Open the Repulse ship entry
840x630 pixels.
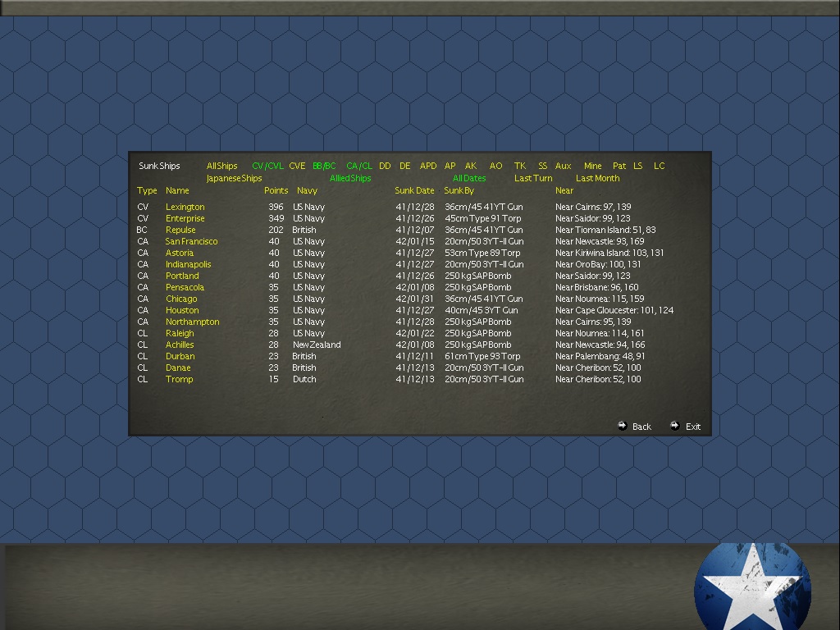180,230
